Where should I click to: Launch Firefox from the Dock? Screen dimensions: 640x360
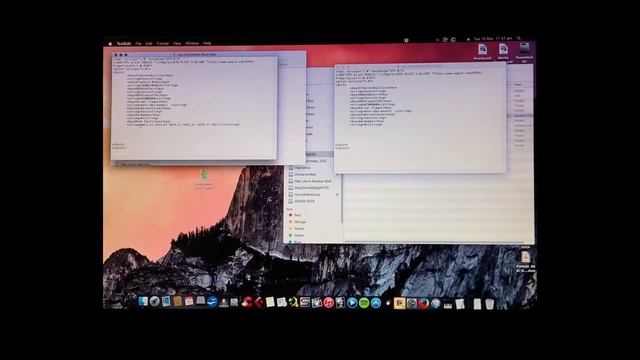click(x=423, y=303)
